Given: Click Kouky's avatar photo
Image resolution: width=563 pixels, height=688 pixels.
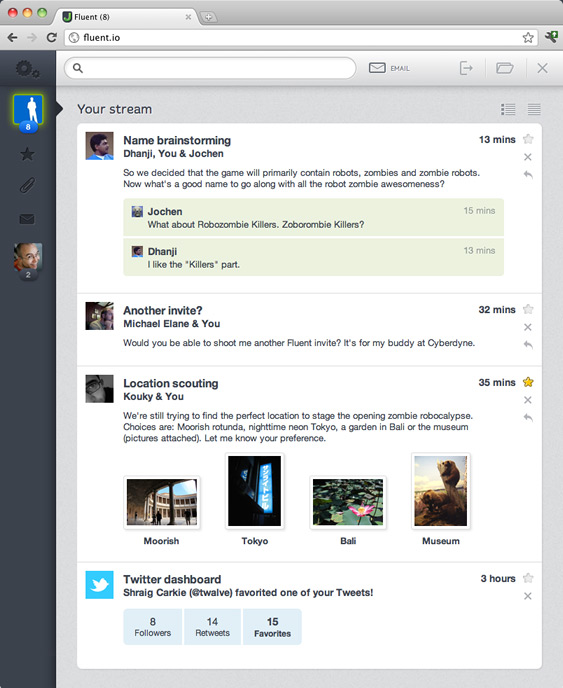Looking at the screenshot, I should (100, 389).
